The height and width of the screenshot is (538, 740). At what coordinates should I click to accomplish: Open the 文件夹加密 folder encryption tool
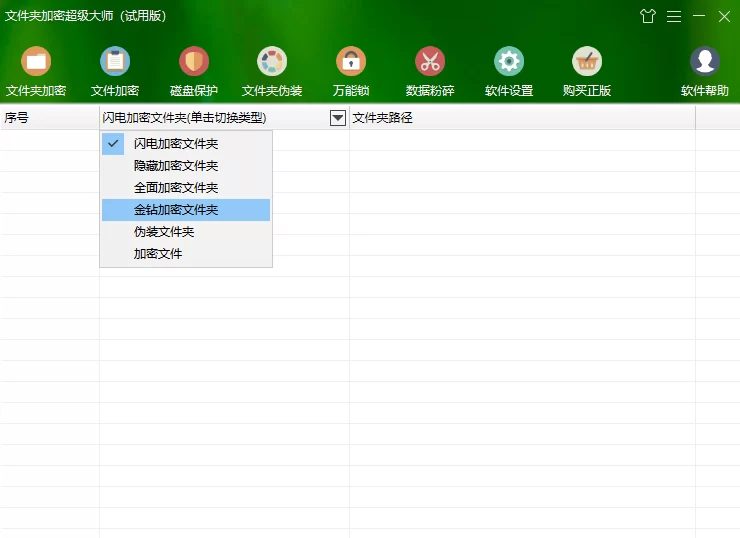coord(36,71)
